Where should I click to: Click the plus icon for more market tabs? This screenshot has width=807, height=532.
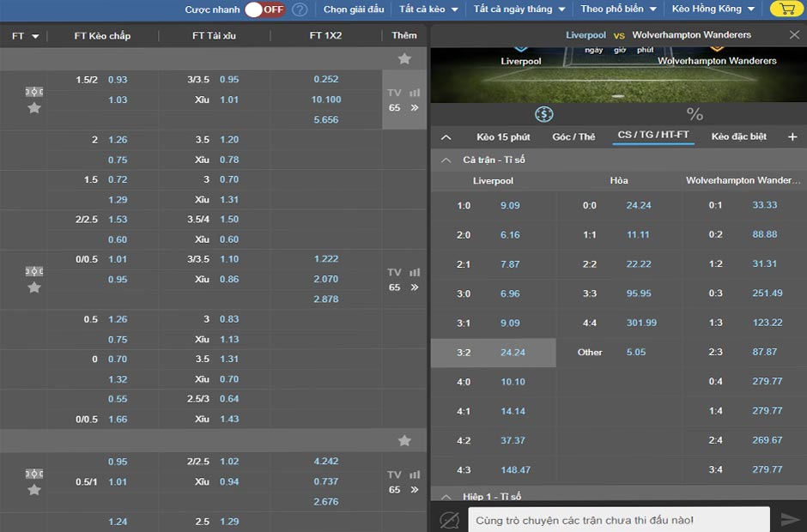[792, 136]
